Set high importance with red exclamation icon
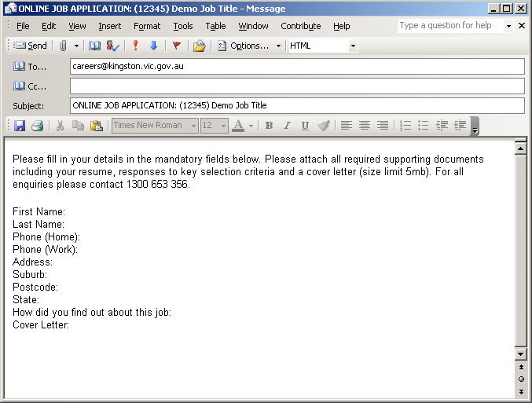The height and width of the screenshot is (403, 532). tap(135, 46)
